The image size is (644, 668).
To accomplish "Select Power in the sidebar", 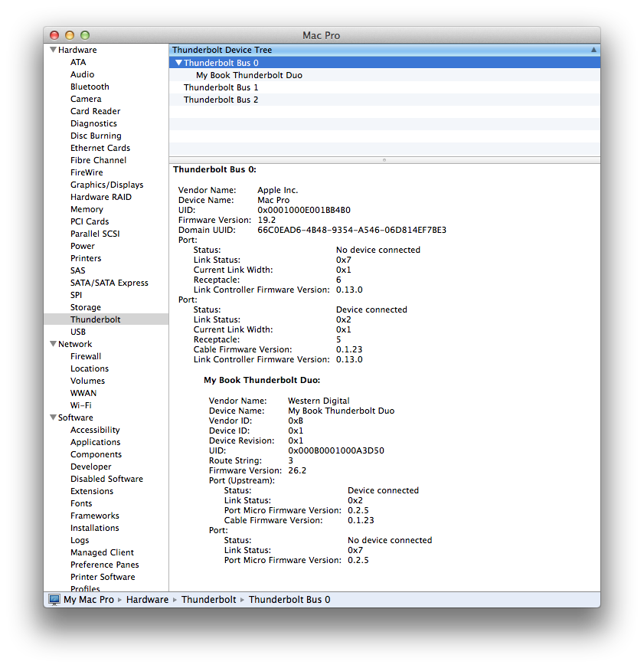I will [x=83, y=246].
